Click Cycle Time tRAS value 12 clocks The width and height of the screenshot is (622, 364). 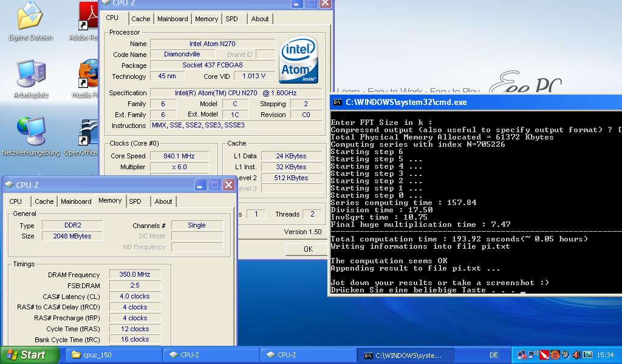(135, 329)
